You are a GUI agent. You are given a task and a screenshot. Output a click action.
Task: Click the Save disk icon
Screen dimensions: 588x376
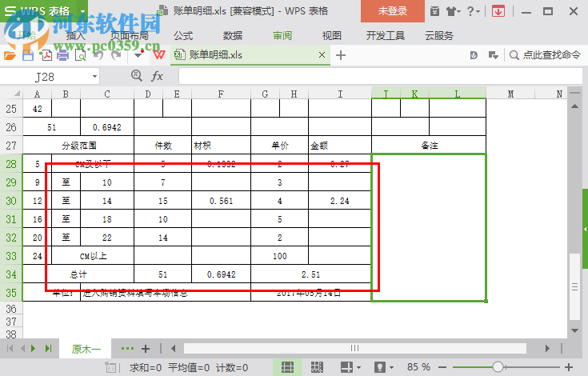point(28,55)
